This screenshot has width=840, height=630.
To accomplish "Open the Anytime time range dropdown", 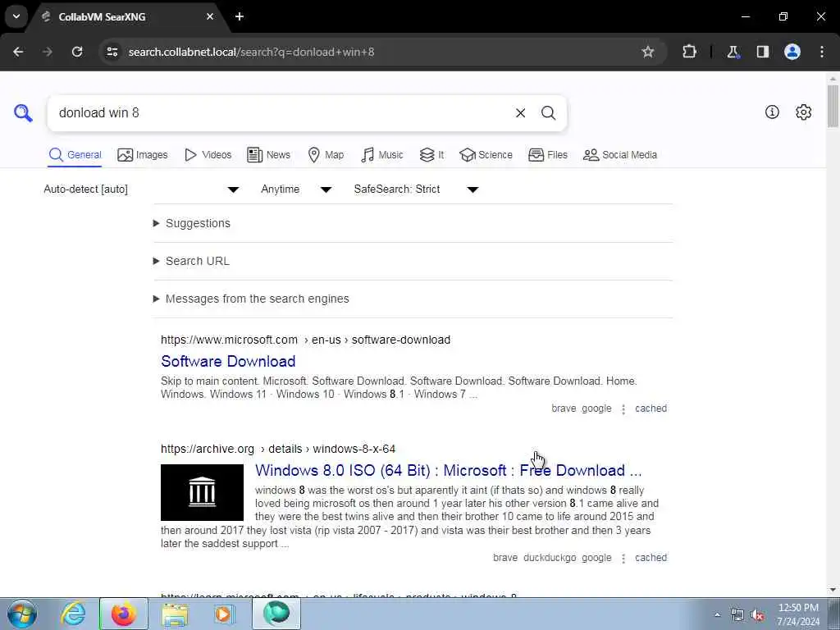I will point(296,189).
